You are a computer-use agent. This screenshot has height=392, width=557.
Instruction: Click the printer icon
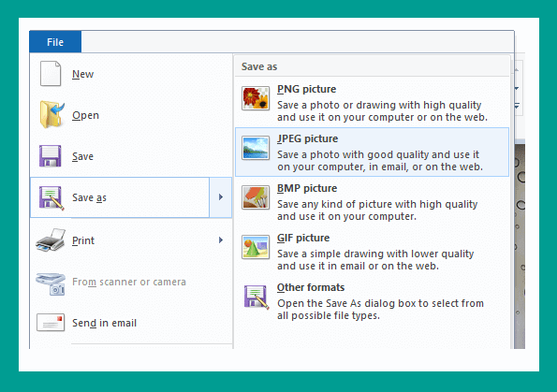click(x=51, y=240)
